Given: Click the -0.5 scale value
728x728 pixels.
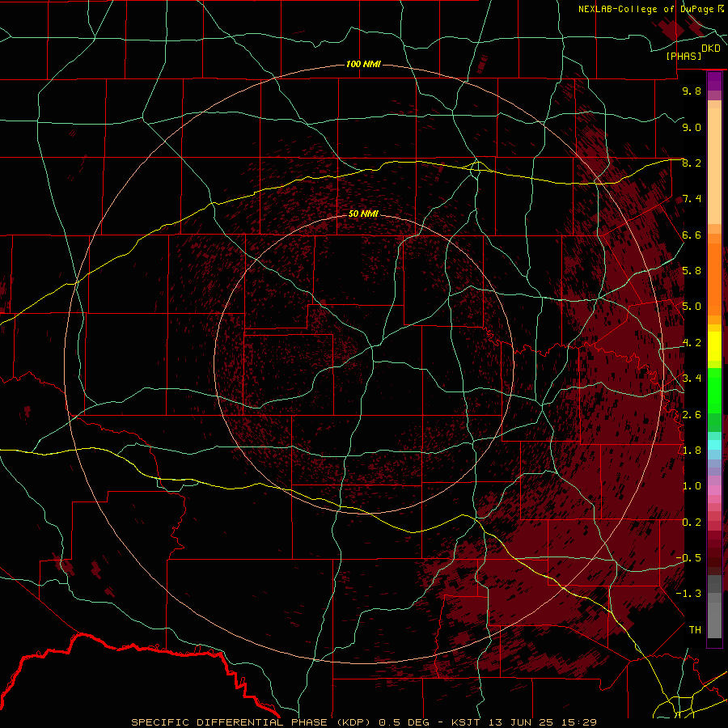Looking at the screenshot, I should [688, 557].
